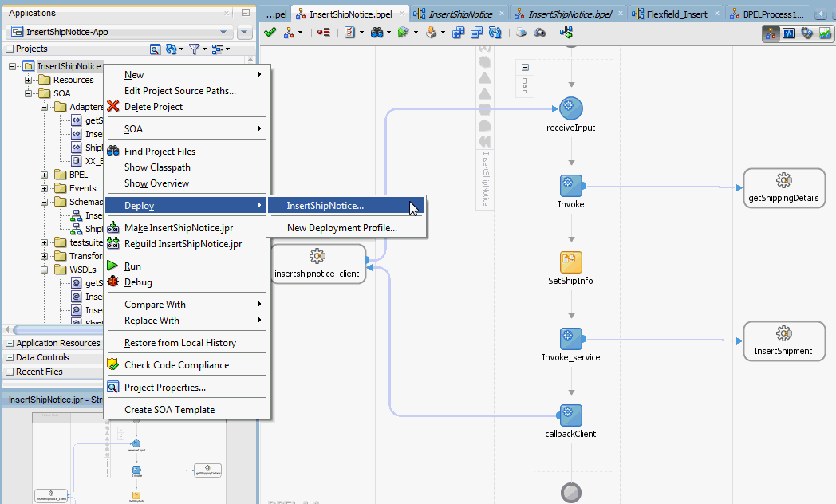Click the Invoke_service activity icon
The image size is (836, 504).
click(571, 339)
